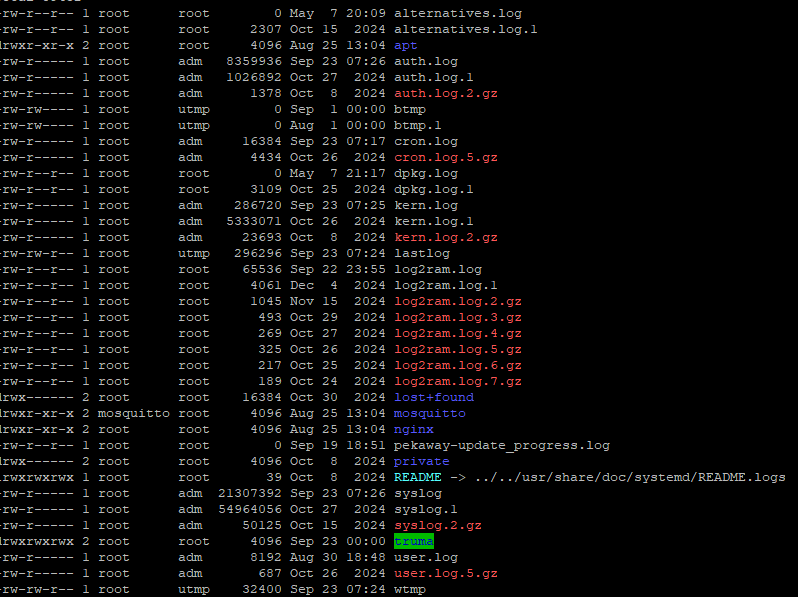The height and width of the screenshot is (597, 798).
Task: Click the cron.log.5.gz archive filename
Action: click(x=445, y=157)
